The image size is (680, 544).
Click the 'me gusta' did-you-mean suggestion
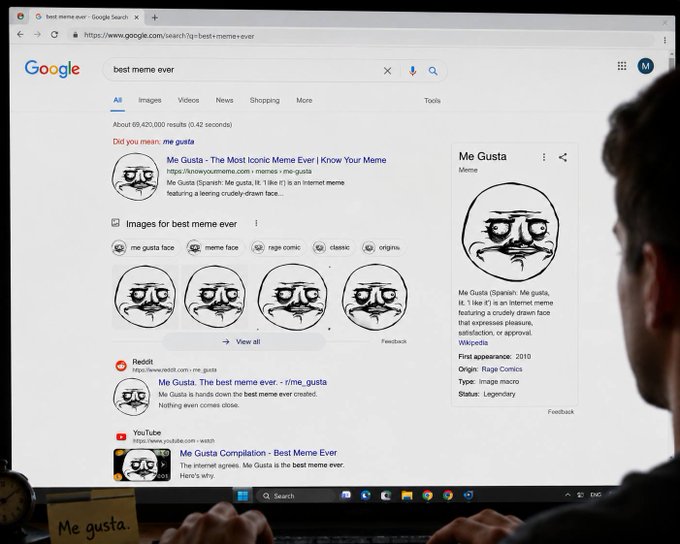coord(178,142)
